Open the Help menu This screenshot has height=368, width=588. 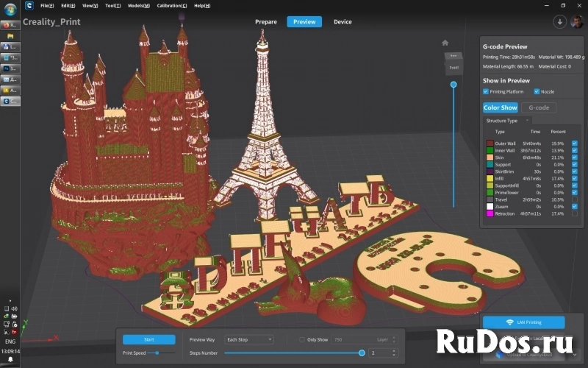(202, 6)
